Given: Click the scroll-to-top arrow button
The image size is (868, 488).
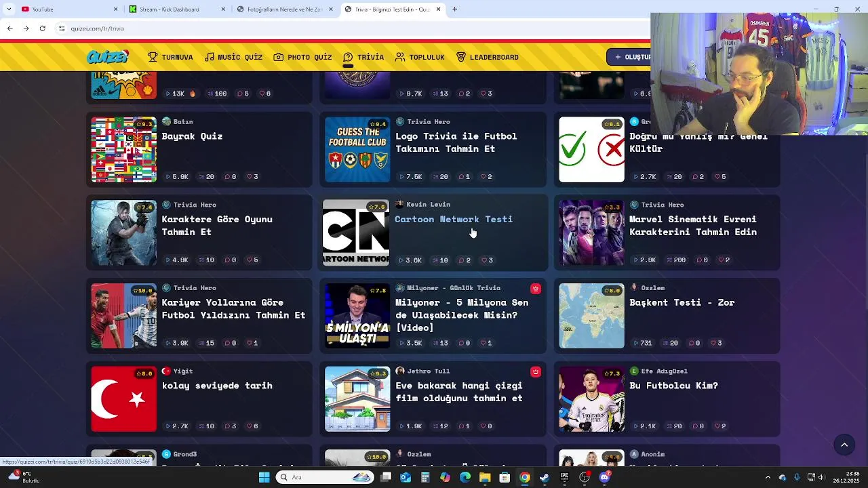Looking at the screenshot, I should pos(844,445).
